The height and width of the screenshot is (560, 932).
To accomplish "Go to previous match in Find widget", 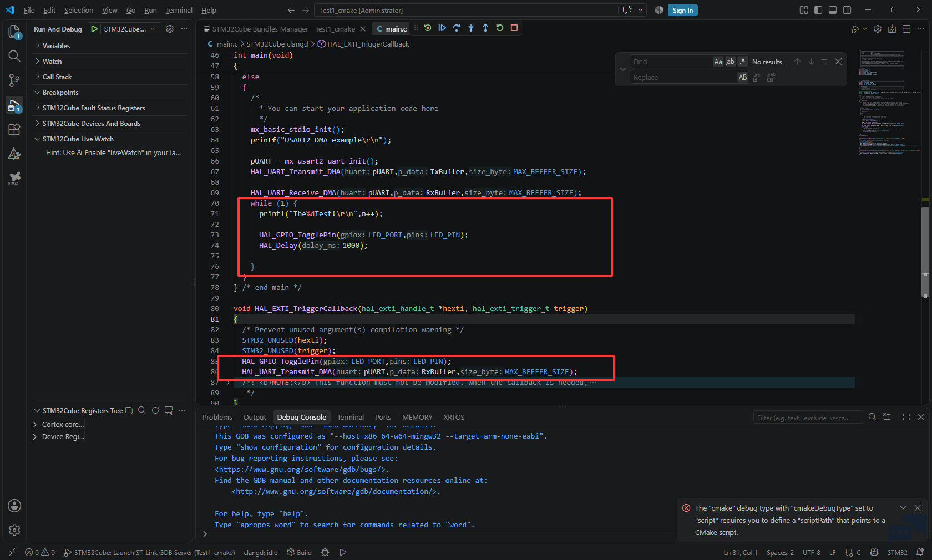I will (797, 62).
